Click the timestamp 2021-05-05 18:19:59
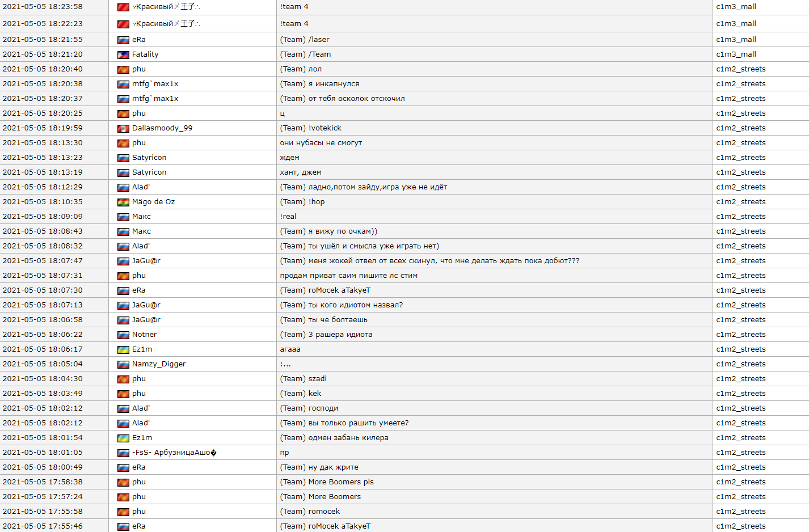Screen dimensions: 809x532 [x=43, y=128]
